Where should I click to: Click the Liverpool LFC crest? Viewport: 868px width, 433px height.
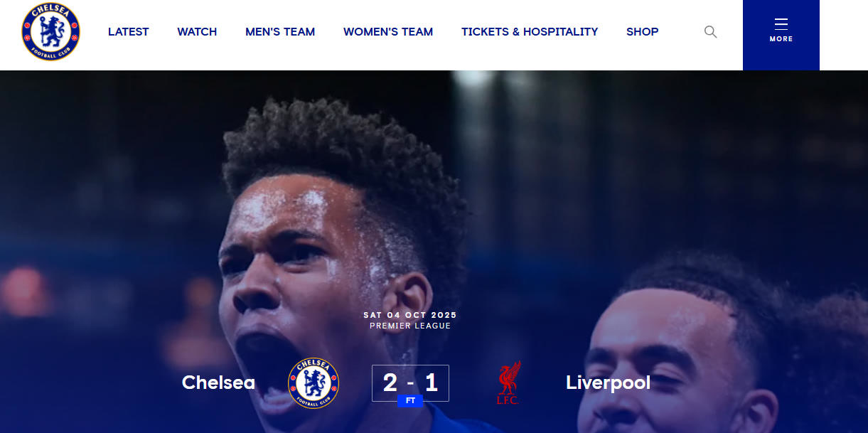pos(508,383)
